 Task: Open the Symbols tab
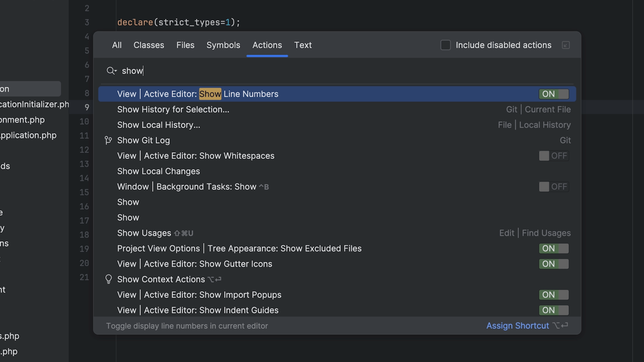[x=223, y=45]
